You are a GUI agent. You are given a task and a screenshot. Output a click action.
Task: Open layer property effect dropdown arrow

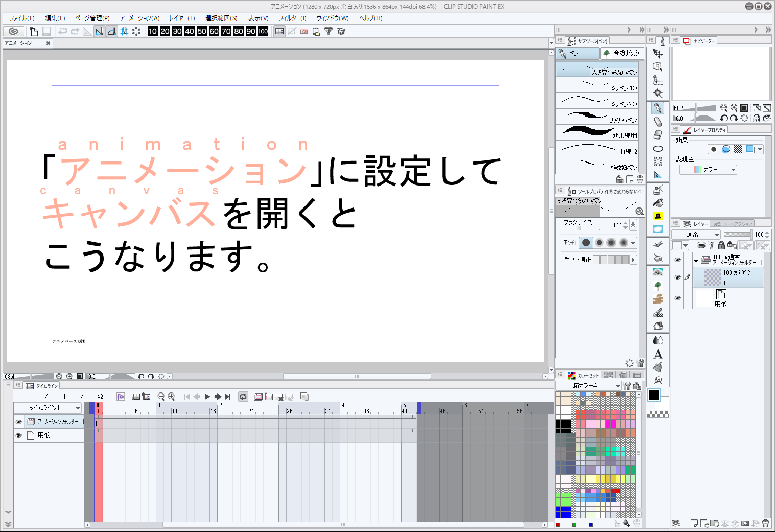tap(760, 149)
